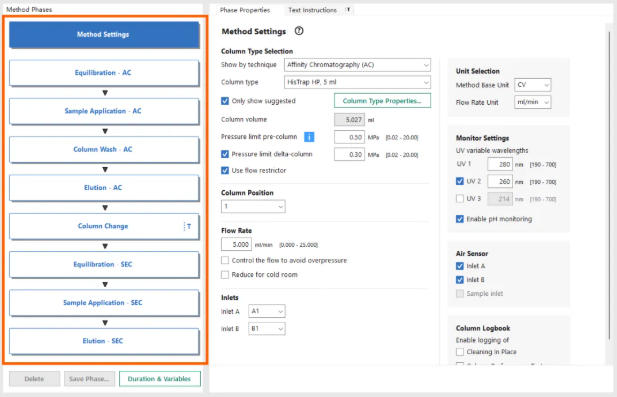
Task: Toggle Only show suggested checkbox
Action: pos(225,101)
